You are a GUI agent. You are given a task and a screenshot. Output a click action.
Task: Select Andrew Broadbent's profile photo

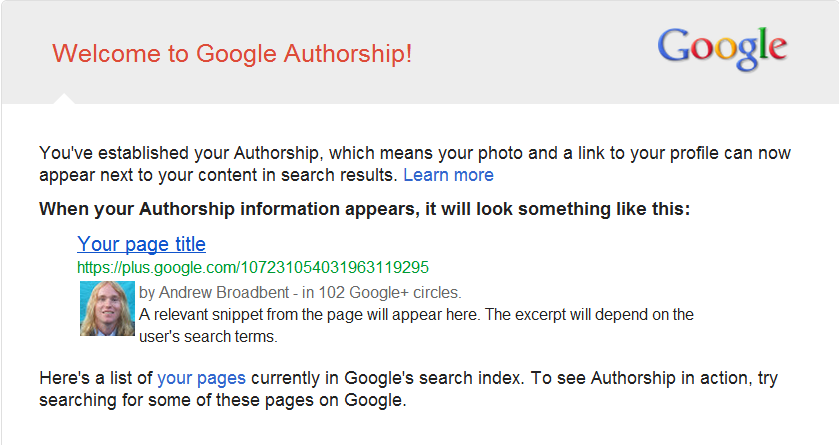tap(107, 309)
